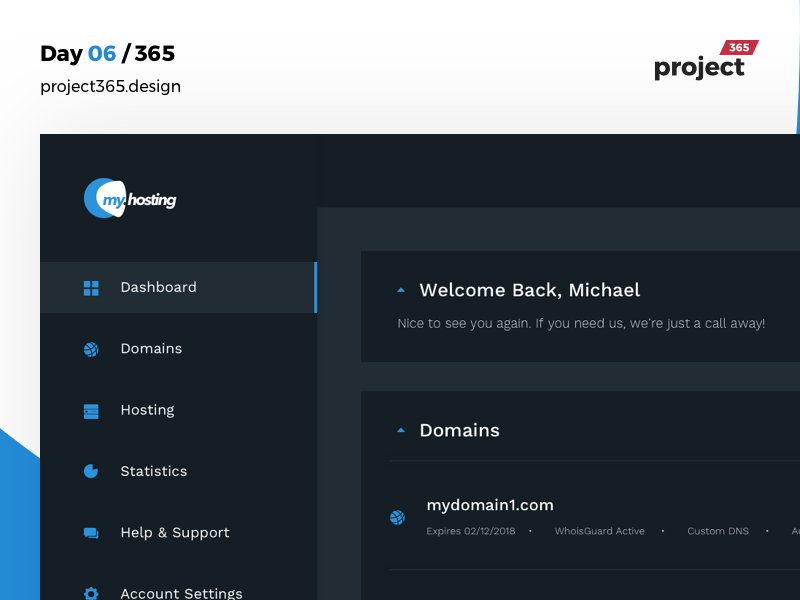Click the Welcome Back, Michael heading
800x600 pixels.
530,290
